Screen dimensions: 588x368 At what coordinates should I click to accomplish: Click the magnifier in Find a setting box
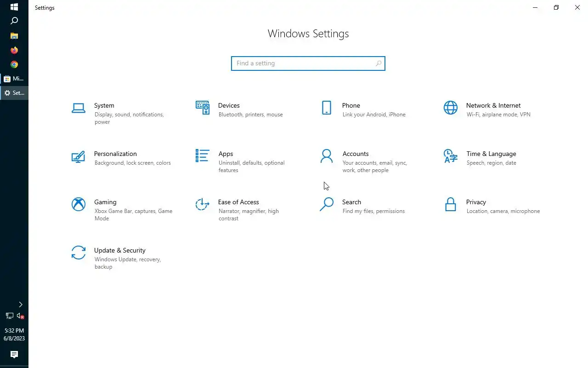click(x=379, y=63)
